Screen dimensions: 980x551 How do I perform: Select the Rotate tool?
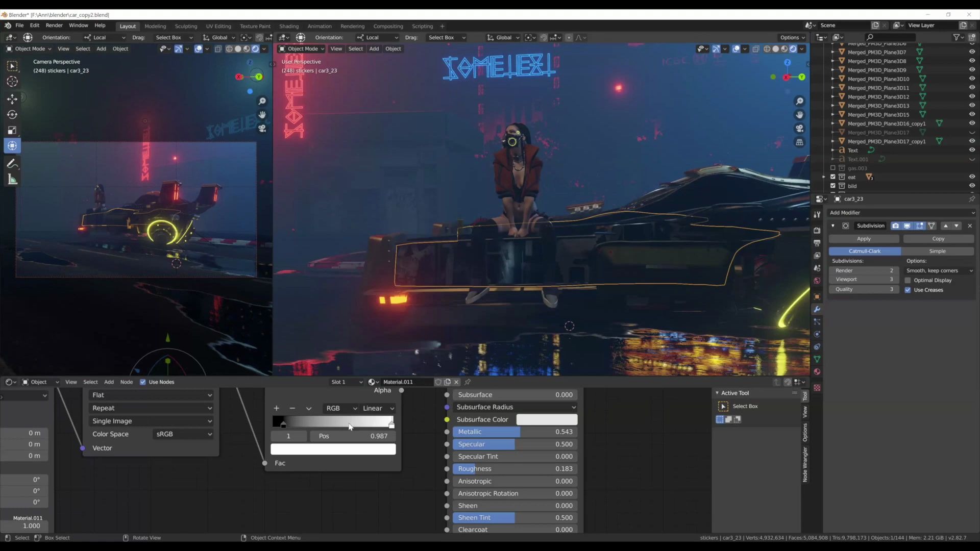coord(12,115)
